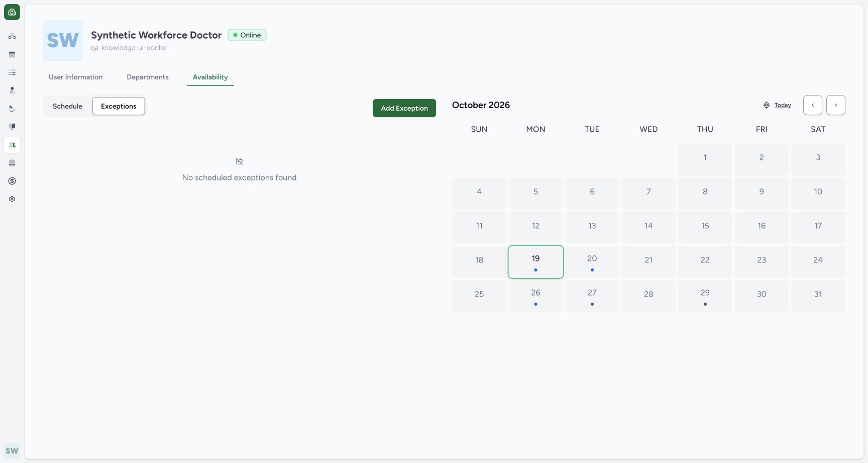Click calendar day 15
Image resolution: width=868 pixels, height=463 pixels.
coord(705,228)
